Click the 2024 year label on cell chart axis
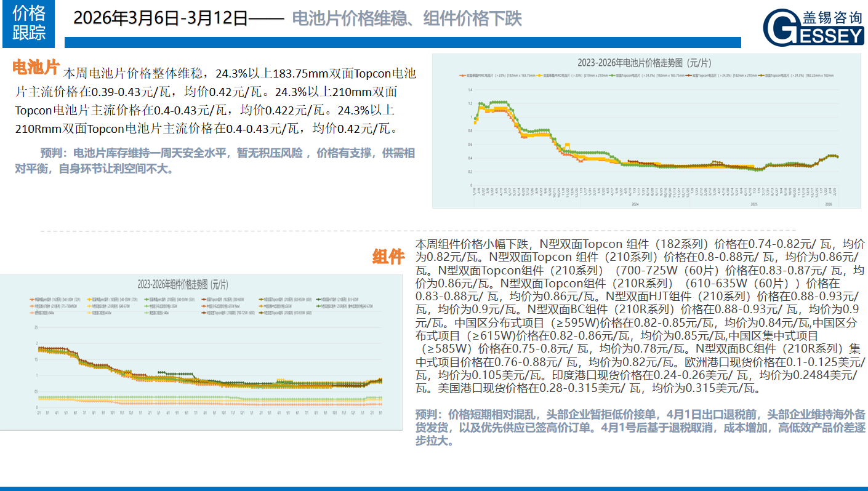Screen dimensions: 868x491 pyautogui.click(x=636, y=204)
